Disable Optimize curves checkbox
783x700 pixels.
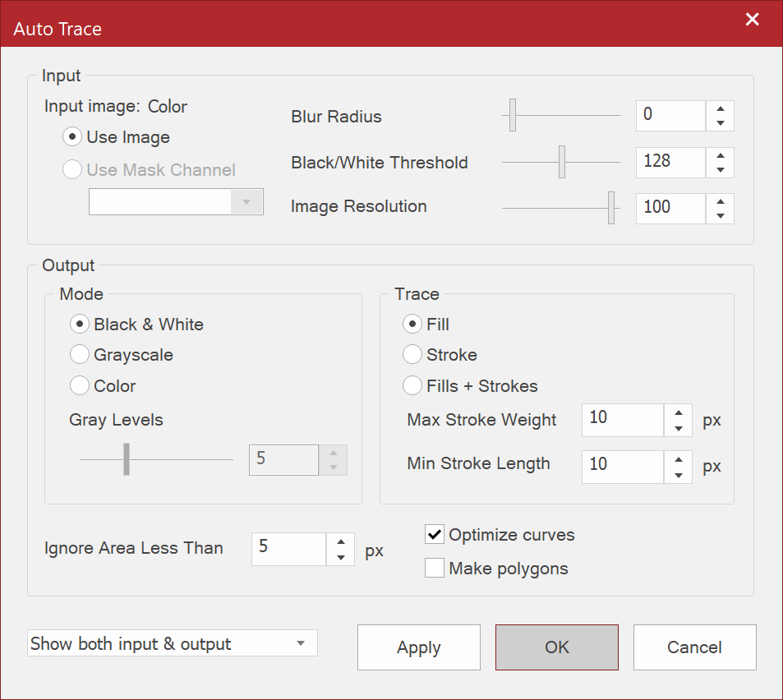click(x=435, y=535)
